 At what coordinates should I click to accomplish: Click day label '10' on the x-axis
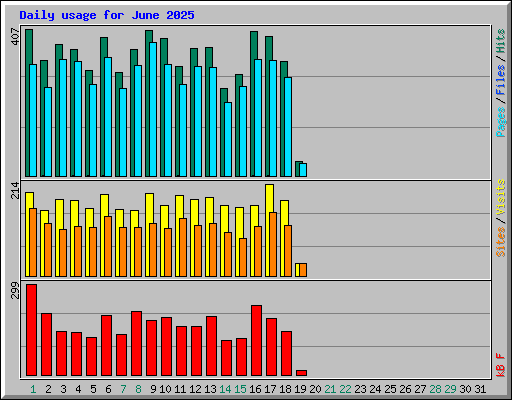click(x=165, y=389)
